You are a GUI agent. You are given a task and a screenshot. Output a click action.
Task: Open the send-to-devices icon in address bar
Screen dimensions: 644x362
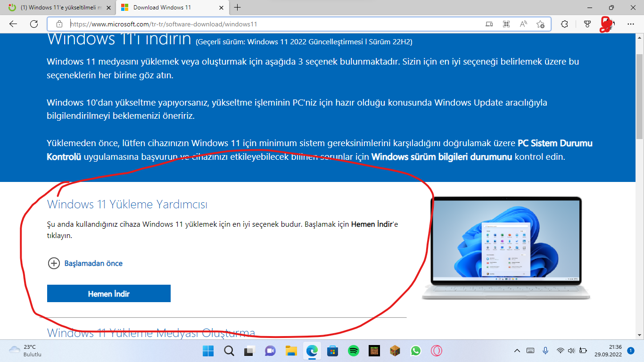[489, 24]
